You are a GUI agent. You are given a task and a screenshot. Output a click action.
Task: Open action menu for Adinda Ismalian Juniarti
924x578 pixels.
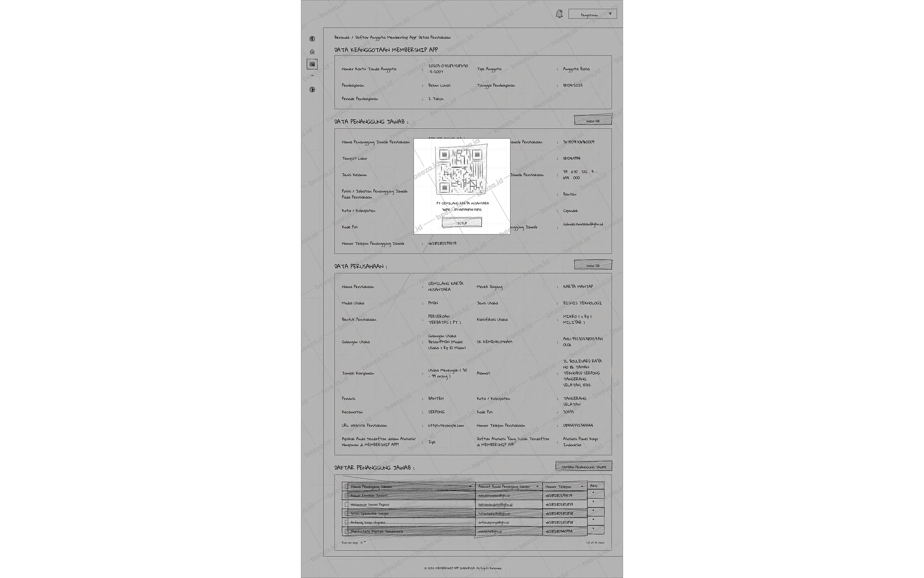(x=593, y=493)
